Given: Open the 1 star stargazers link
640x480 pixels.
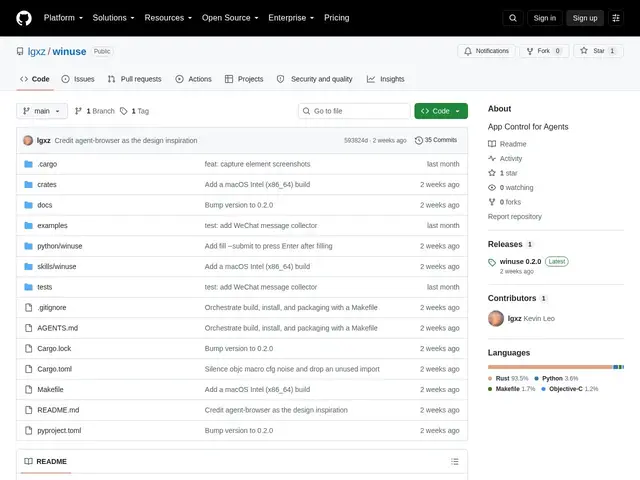Looking at the screenshot, I should click(502, 173).
